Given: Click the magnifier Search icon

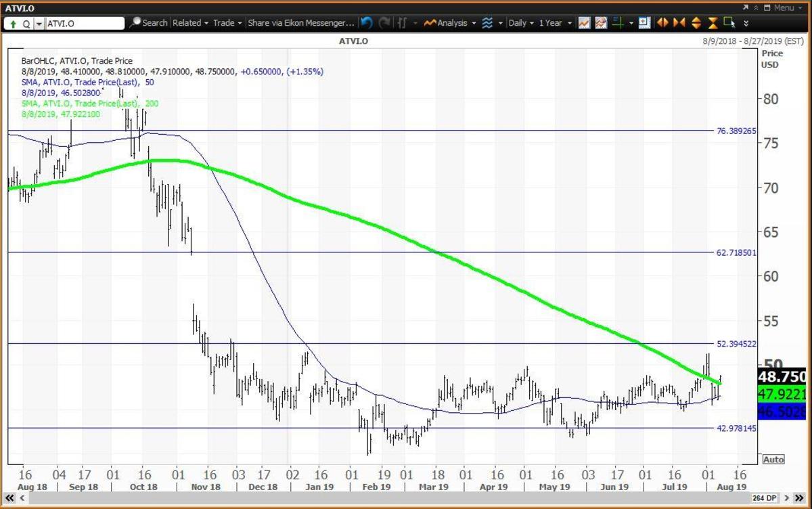Looking at the screenshot, I should coord(136,23).
